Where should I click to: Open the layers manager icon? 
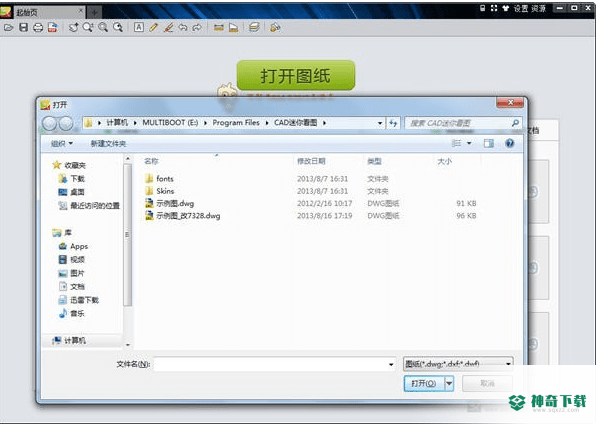254,27
